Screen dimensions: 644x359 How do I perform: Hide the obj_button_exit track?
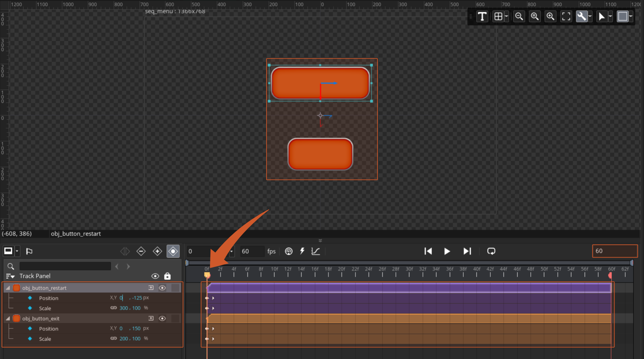point(162,318)
